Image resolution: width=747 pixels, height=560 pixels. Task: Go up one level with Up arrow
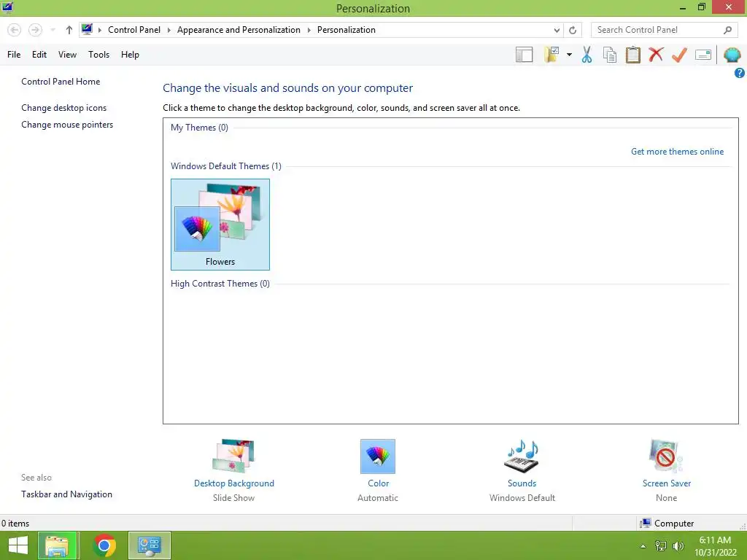[x=69, y=30]
